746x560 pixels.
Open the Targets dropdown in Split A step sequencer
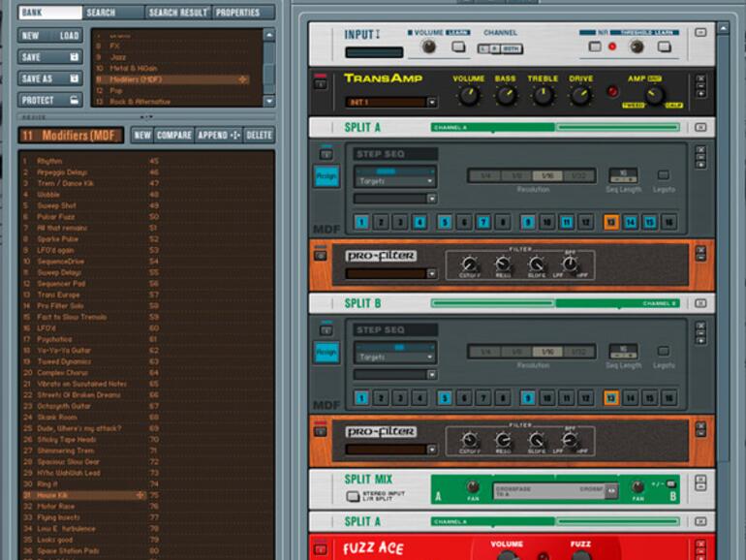click(431, 179)
